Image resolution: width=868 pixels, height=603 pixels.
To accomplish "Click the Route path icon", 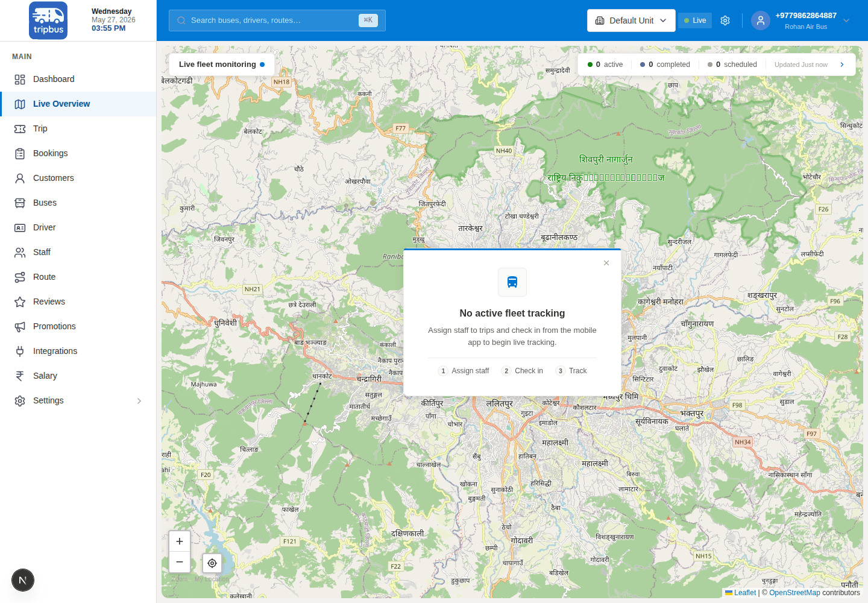I will pyautogui.click(x=20, y=277).
